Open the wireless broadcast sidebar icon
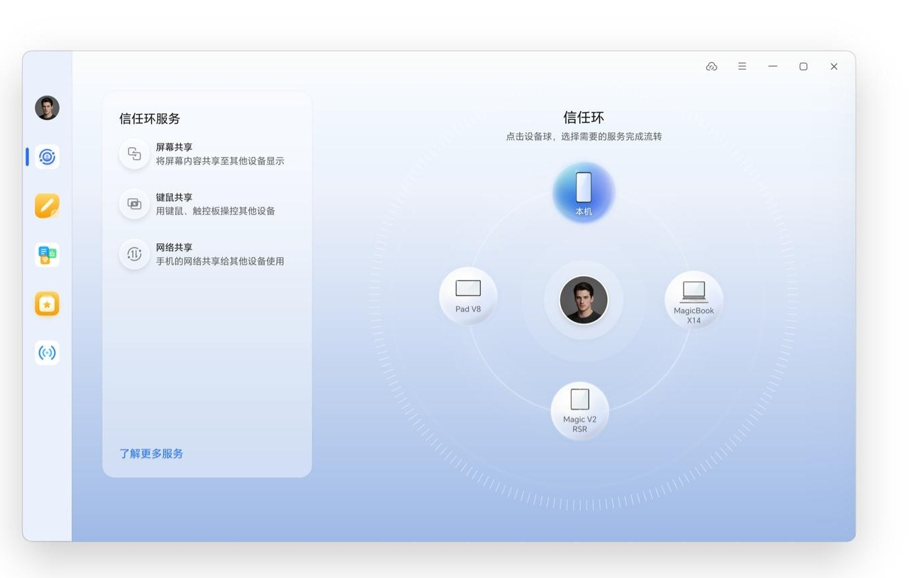Image resolution: width=924 pixels, height=578 pixels. [47, 353]
